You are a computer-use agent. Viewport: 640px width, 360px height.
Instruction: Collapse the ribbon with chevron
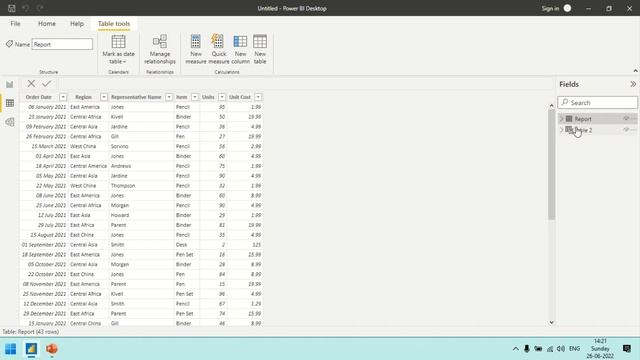[x=635, y=71]
